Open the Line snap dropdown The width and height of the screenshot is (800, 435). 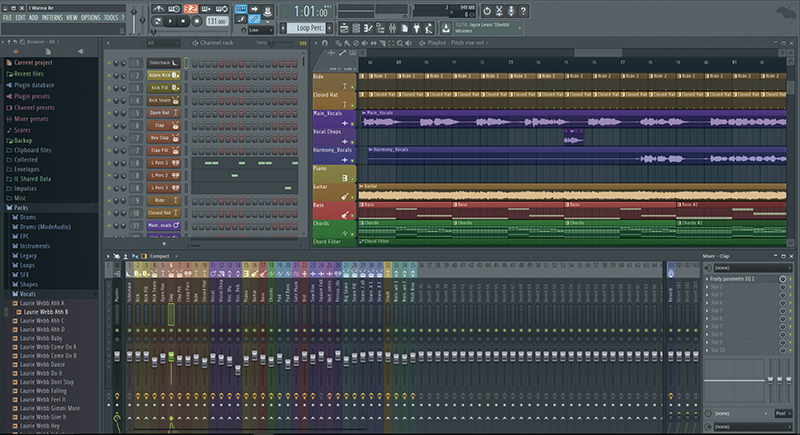pos(261,30)
